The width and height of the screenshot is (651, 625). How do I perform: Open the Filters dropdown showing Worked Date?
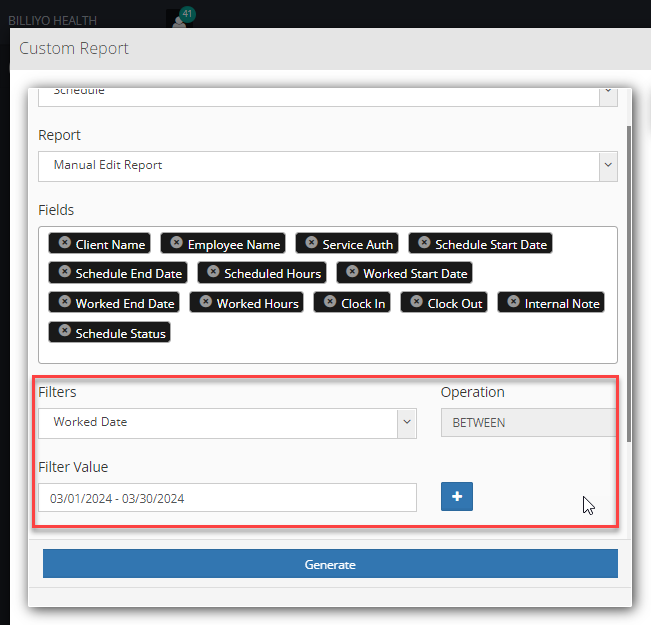[227, 423]
